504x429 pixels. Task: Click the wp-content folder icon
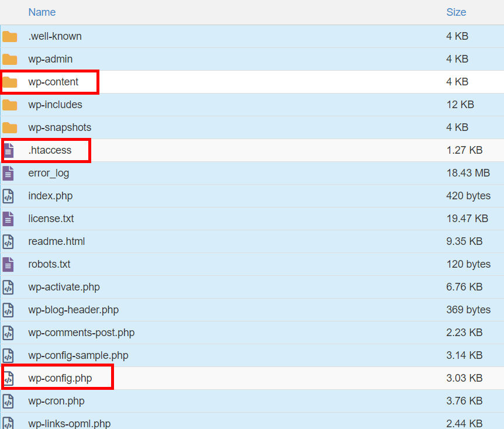click(x=9, y=82)
